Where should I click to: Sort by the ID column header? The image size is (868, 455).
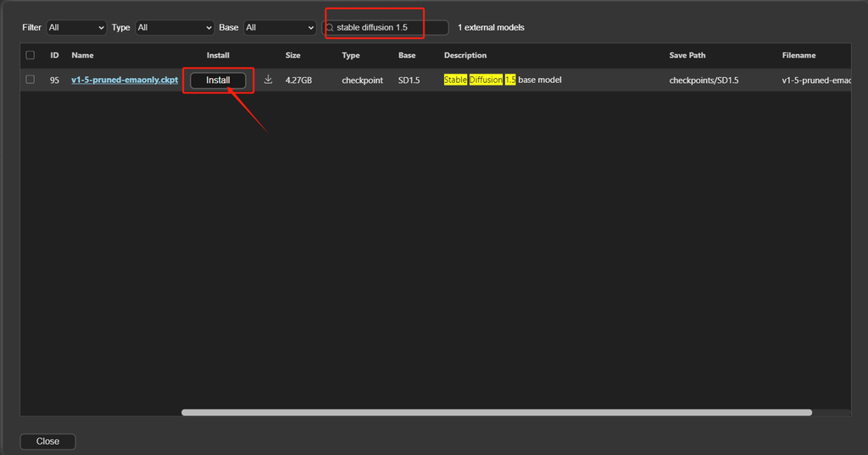[x=54, y=55]
